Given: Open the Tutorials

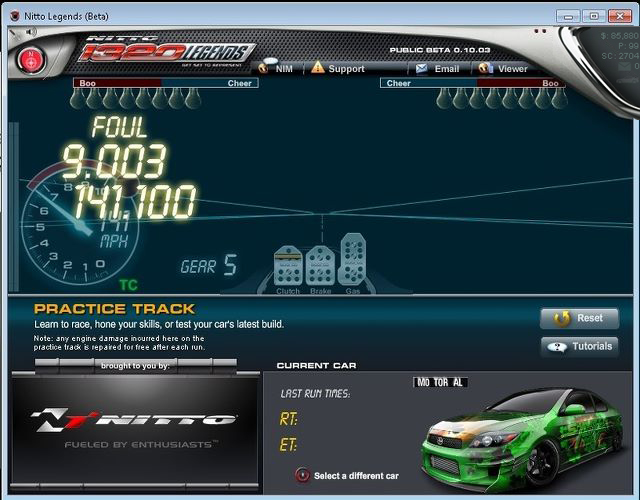Looking at the screenshot, I should click(x=580, y=347).
